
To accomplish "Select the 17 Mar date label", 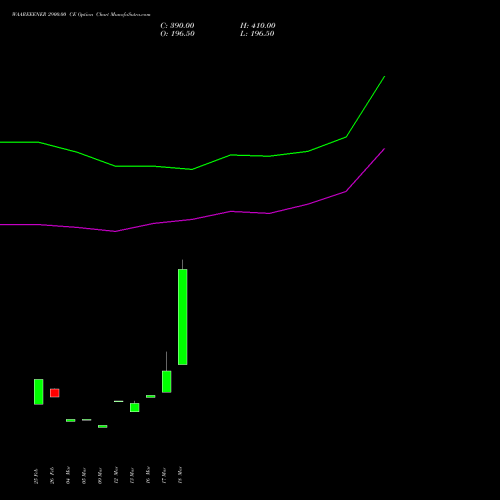I will (x=165, y=475).
